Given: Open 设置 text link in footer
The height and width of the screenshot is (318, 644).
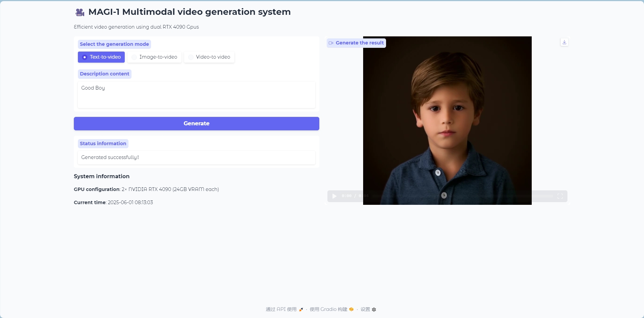Looking at the screenshot, I should click(365, 309).
